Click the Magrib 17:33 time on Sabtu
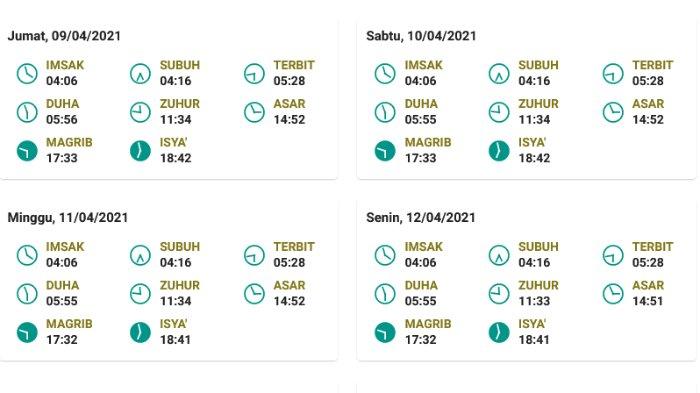The image size is (700, 393). point(421,158)
